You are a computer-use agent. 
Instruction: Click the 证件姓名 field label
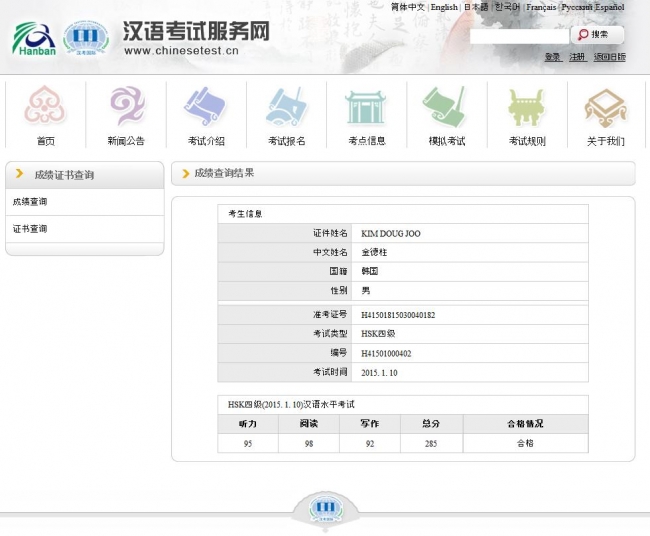[330, 233]
